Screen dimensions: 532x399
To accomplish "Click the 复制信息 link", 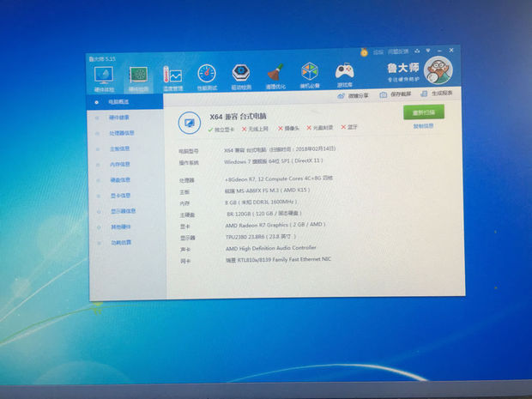I will tap(423, 126).
